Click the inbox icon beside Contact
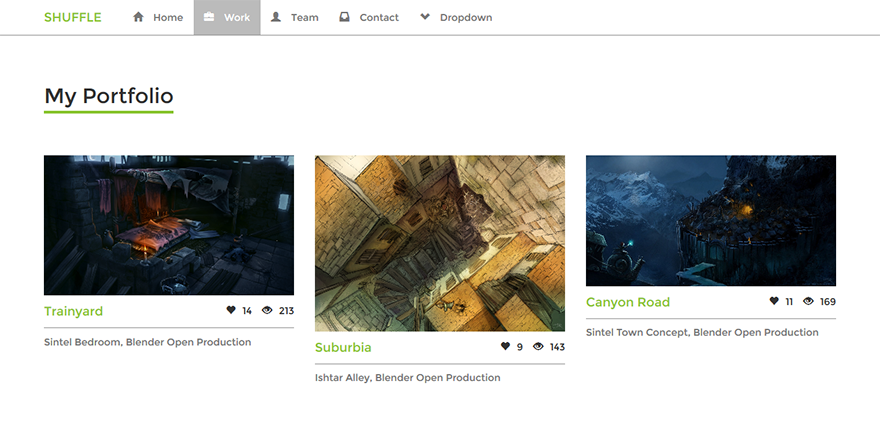The image size is (880, 427). (345, 17)
